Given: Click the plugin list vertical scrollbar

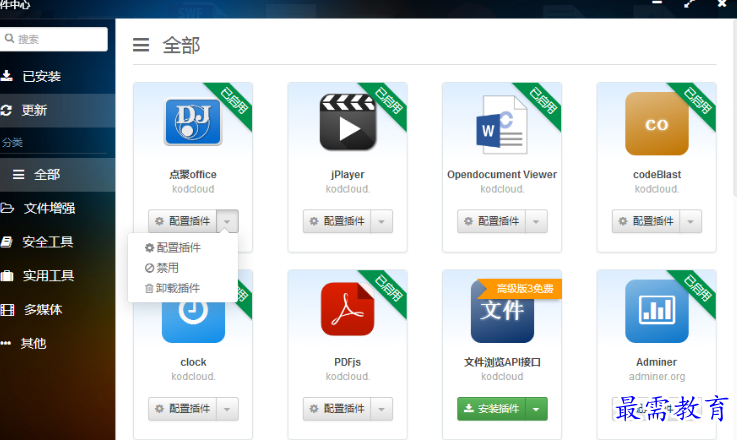Looking at the screenshot, I should point(735,108).
